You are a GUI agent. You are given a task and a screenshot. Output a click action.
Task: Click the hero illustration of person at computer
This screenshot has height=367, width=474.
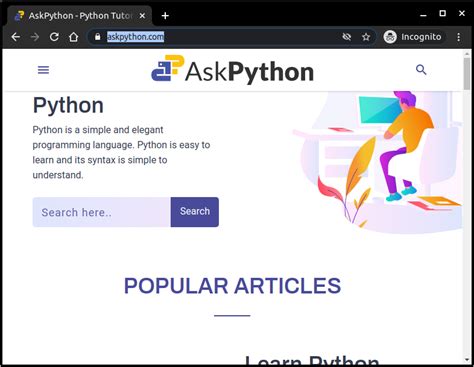tap(377, 162)
